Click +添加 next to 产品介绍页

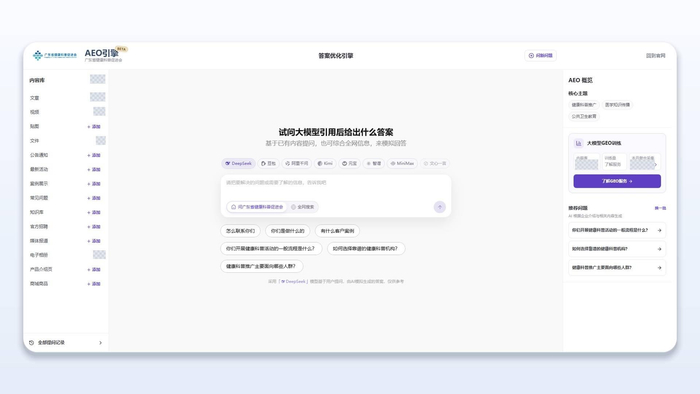(94, 270)
